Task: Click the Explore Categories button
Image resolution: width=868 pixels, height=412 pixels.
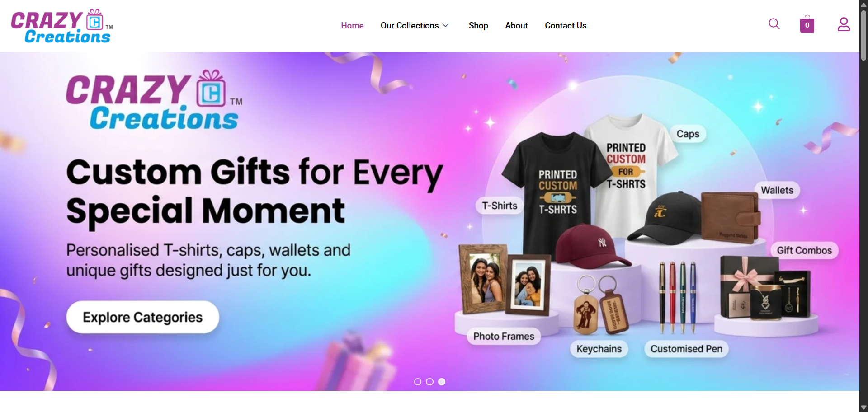Action: pyautogui.click(x=143, y=317)
